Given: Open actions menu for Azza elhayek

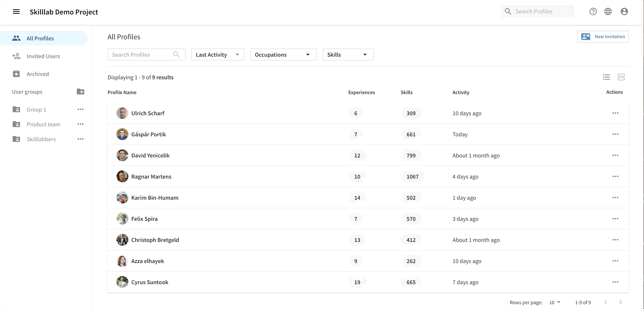Looking at the screenshot, I should (x=615, y=261).
